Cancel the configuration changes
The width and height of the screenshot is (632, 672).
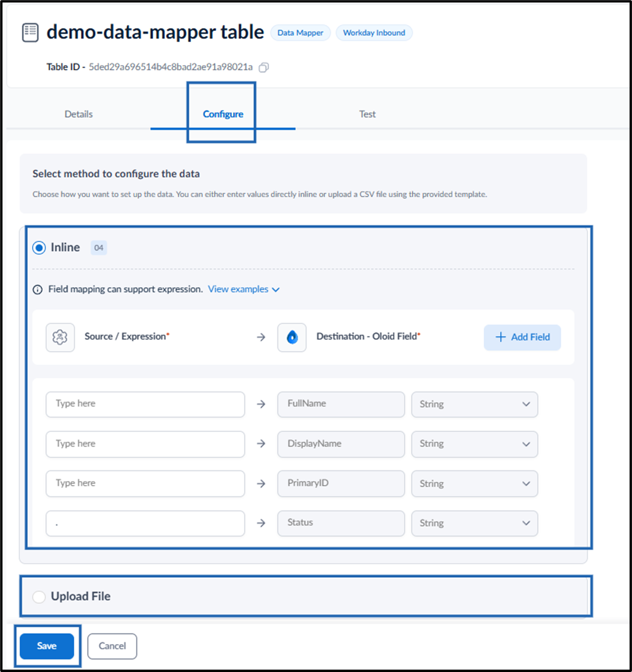(x=112, y=646)
